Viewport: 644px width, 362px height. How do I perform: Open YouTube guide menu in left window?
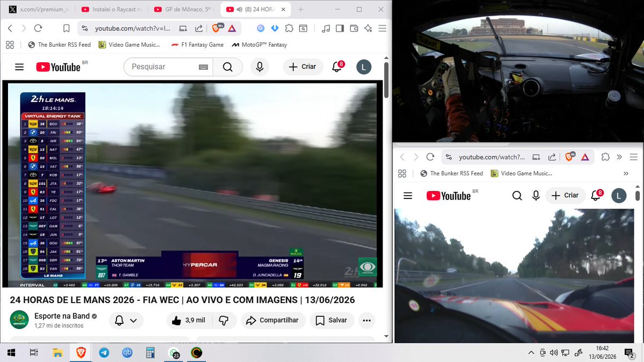[19, 67]
